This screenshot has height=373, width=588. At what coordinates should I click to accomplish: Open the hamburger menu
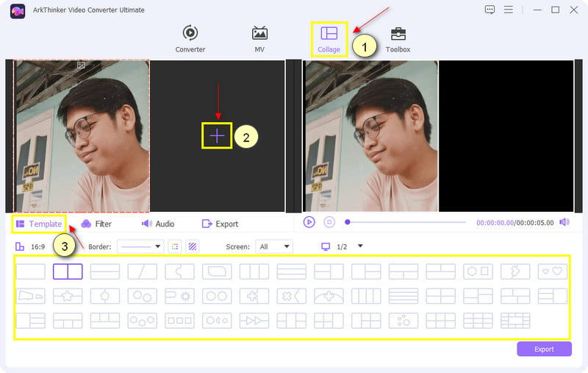click(x=509, y=10)
